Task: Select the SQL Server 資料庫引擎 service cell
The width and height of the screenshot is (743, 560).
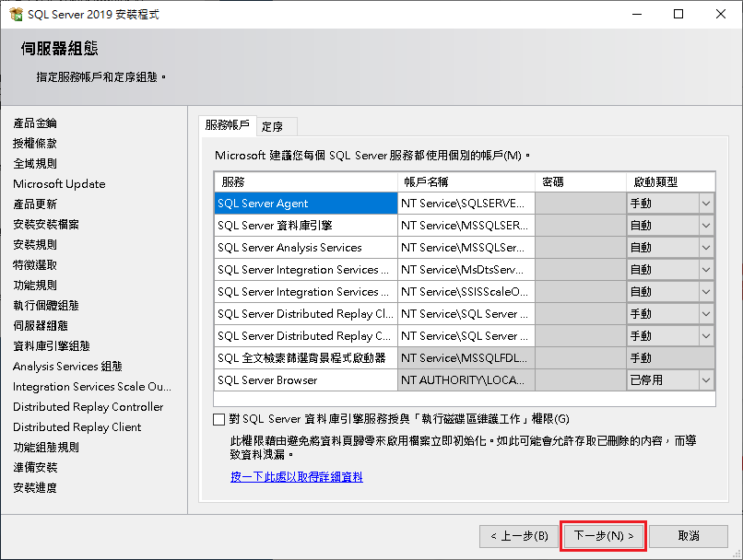Action: point(306,226)
